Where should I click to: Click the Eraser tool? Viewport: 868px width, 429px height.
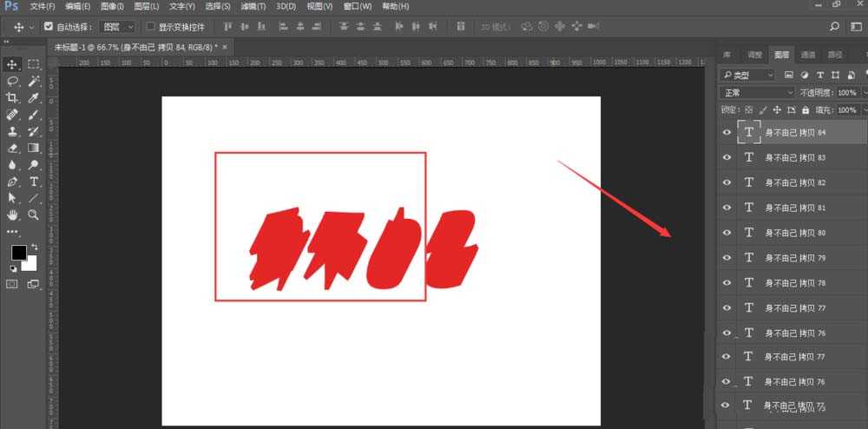tap(13, 148)
